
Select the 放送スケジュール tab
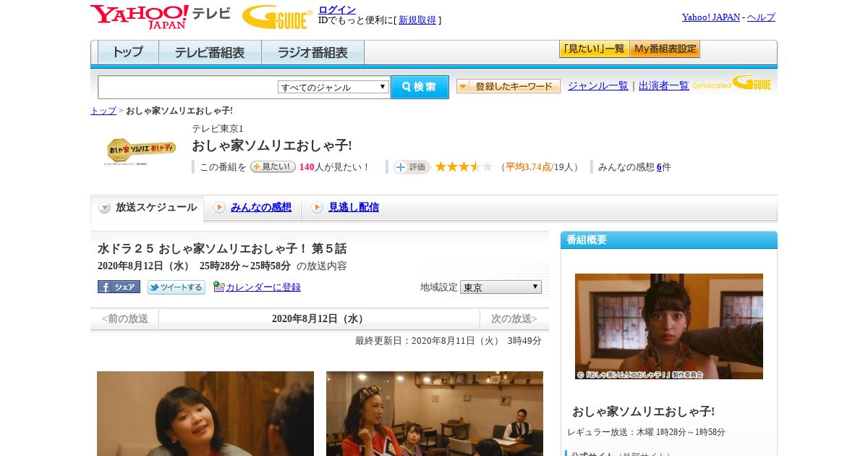[147, 208]
